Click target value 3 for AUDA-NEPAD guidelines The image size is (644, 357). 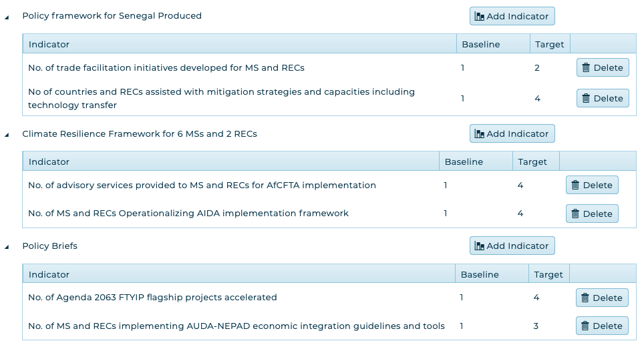click(536, 326)
